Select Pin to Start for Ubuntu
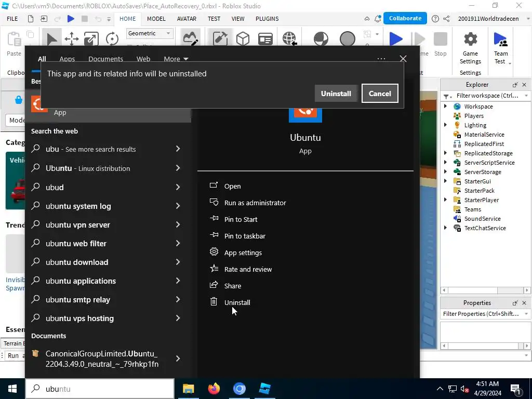 point(241,219)
